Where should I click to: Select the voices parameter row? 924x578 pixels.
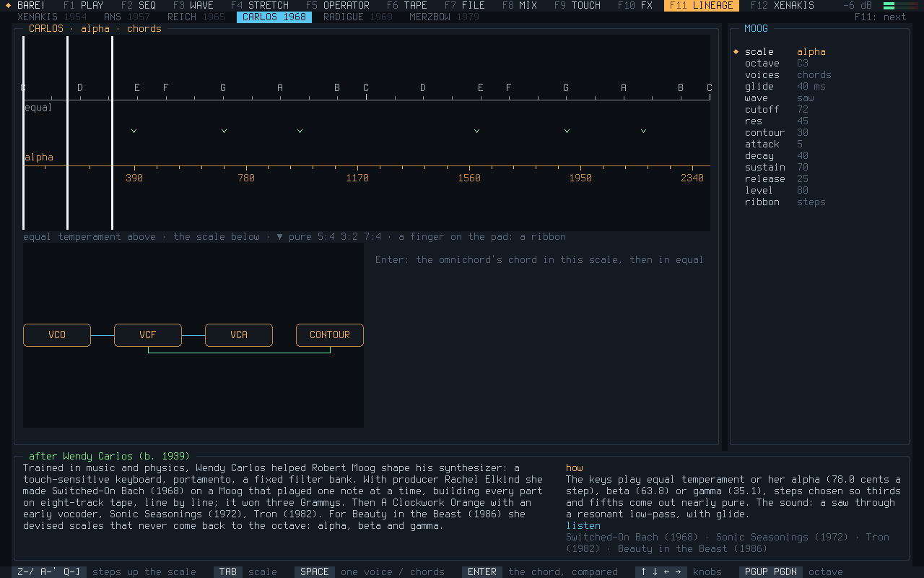tap(820, 74)
